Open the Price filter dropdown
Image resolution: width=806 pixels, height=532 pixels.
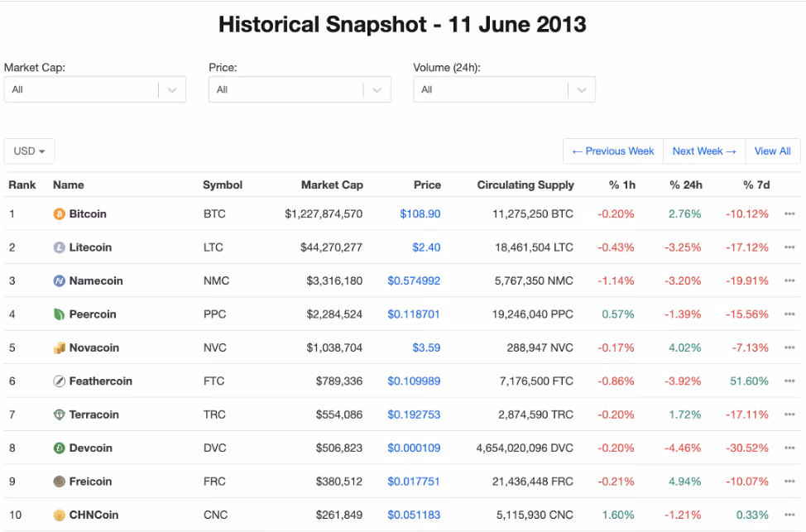tap(300, 89)
